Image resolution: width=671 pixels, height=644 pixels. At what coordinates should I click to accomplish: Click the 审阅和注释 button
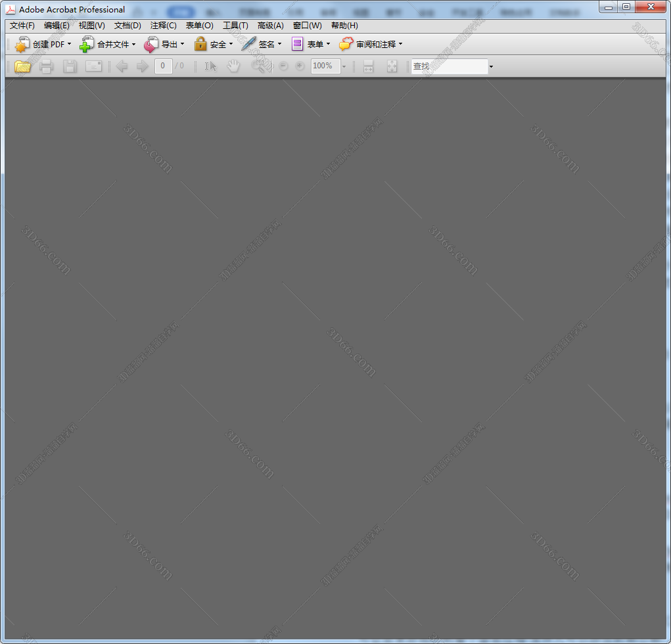tap(373, 43)
